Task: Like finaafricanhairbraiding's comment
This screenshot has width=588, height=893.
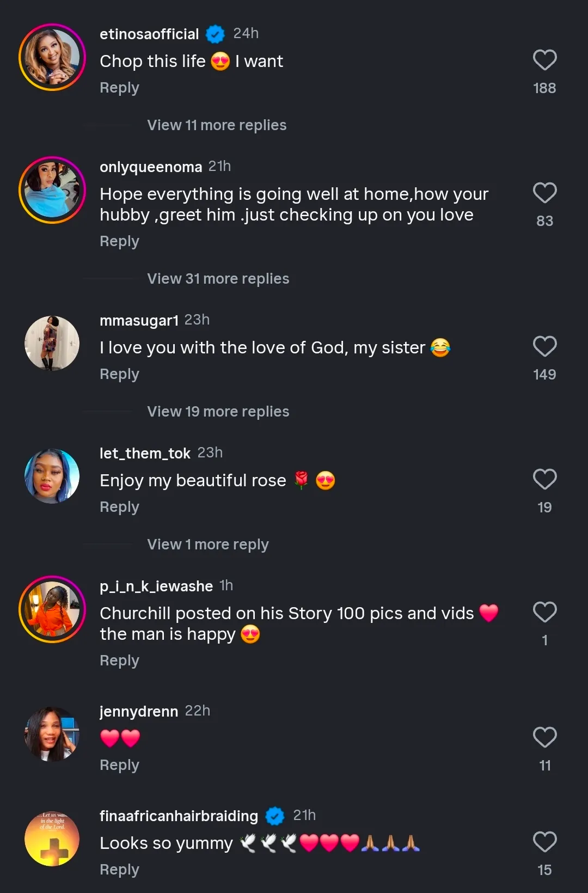Action: [x=544, y=842]
